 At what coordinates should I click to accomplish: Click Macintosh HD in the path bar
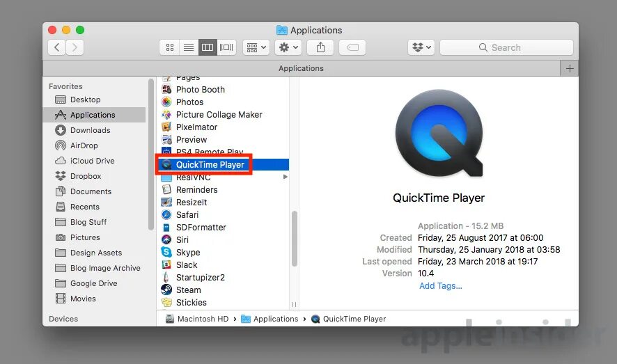point(197,319)
